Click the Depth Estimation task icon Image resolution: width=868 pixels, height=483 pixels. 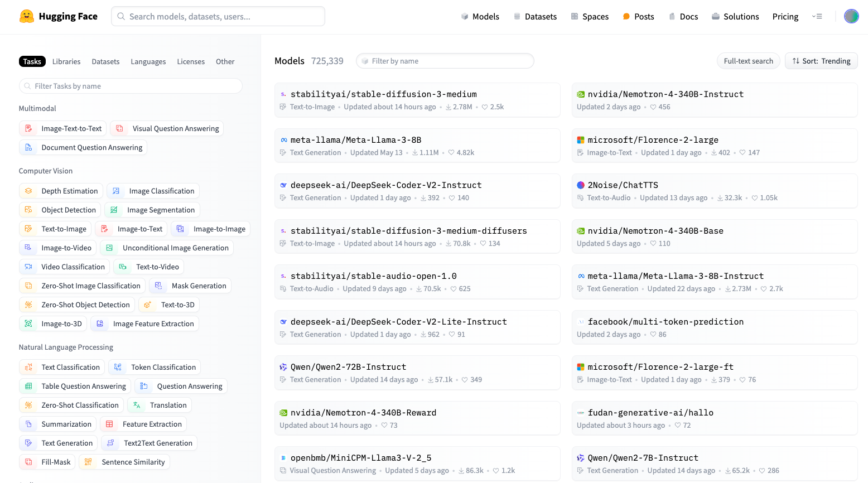tap(29, 191)
